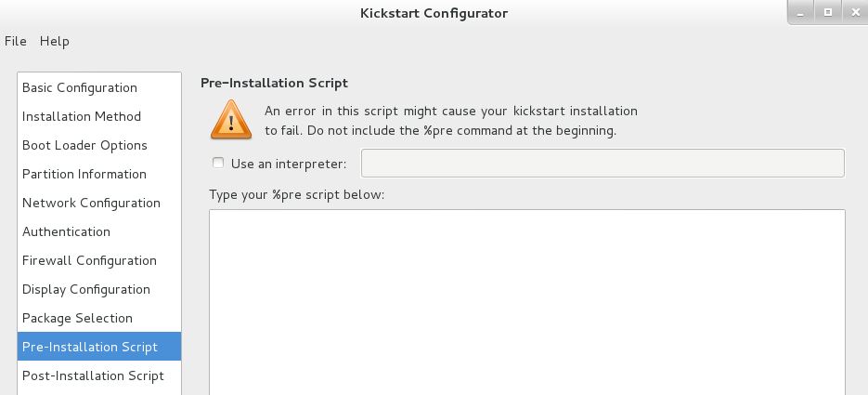Minimize the Kickstart Configurator window

pos(800,12)
